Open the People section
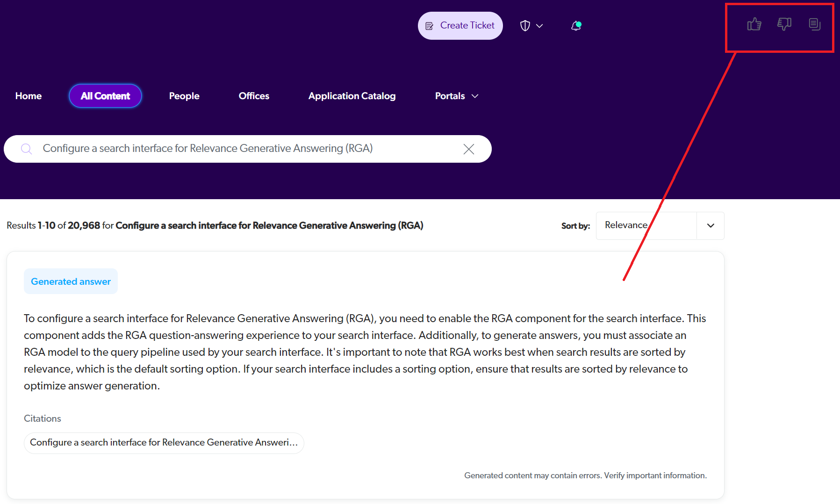The image size is (840, 504). 184,96
